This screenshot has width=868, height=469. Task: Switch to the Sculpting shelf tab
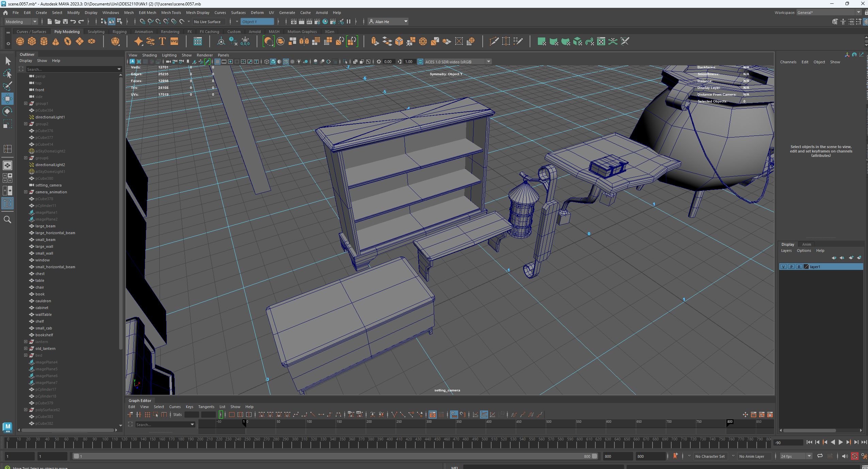click(x=96, y=32)
